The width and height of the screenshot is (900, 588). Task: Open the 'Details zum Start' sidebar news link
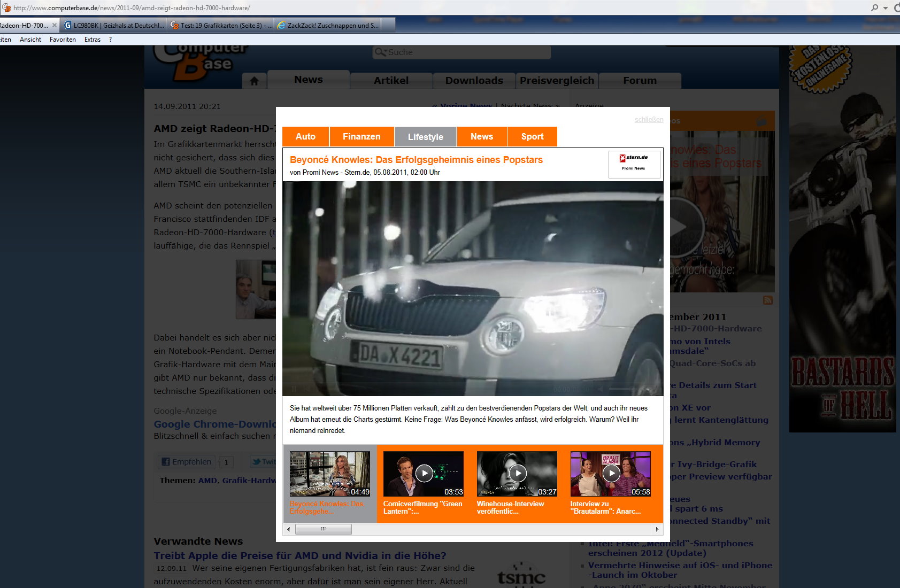pyautogui.click(x=713, y=385)
